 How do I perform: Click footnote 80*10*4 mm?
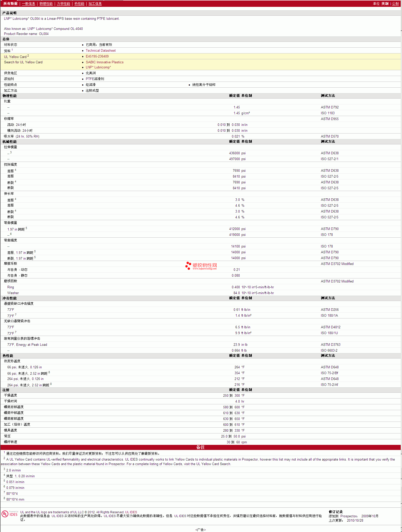[x=15, y=499]
